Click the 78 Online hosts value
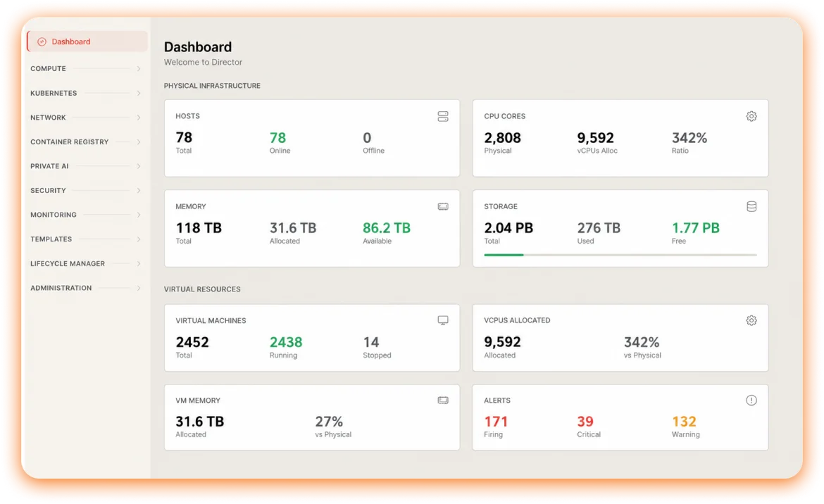The image size is (824, 504). pos(277,138)
